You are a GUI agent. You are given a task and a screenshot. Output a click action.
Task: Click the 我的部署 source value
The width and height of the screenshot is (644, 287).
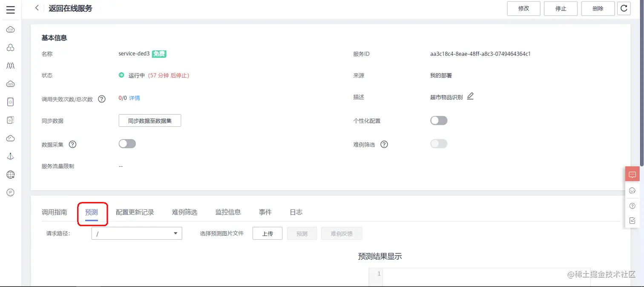[441, 75]
